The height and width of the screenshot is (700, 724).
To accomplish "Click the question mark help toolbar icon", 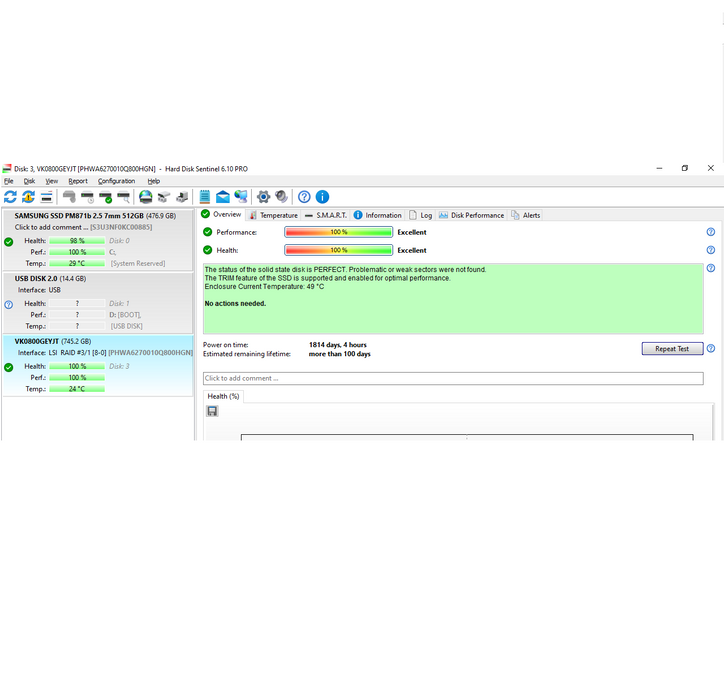I will pos(304,197).
